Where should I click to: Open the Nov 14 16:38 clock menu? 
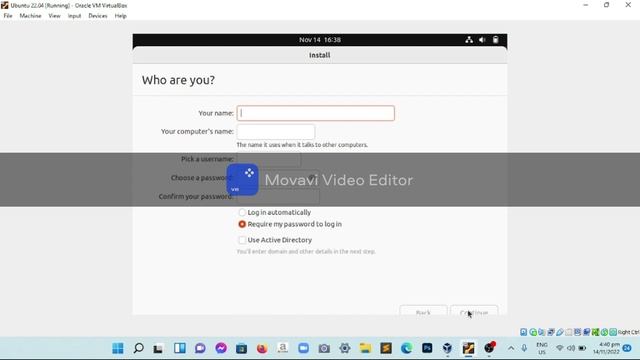click(320, 40)
